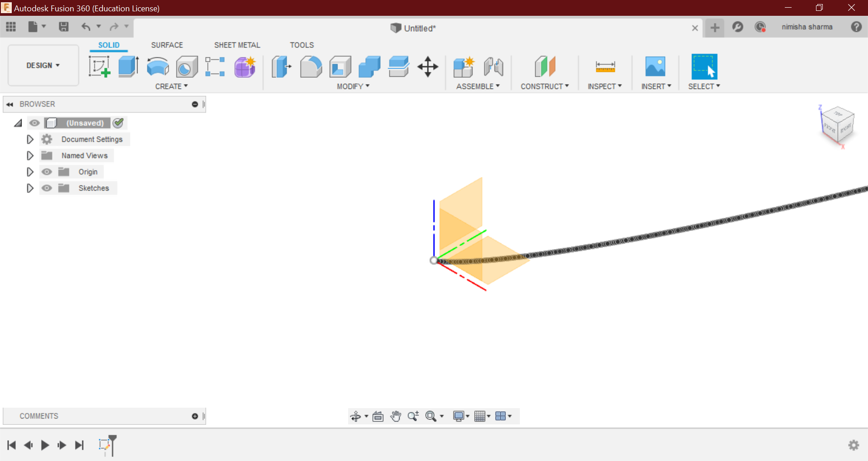
Task: Open the INSPECT dropdown menu
Action: click(605, 86)
